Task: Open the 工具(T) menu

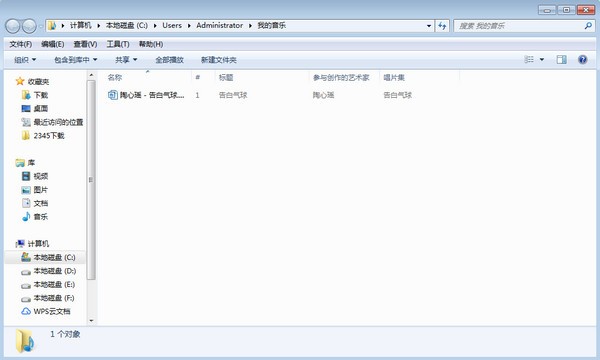Action: (117, 44)
